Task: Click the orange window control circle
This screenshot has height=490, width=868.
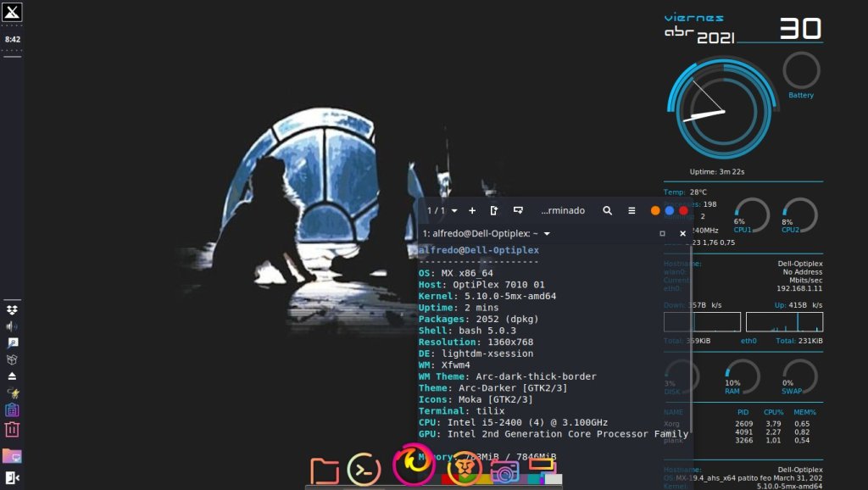Action: 655,210
